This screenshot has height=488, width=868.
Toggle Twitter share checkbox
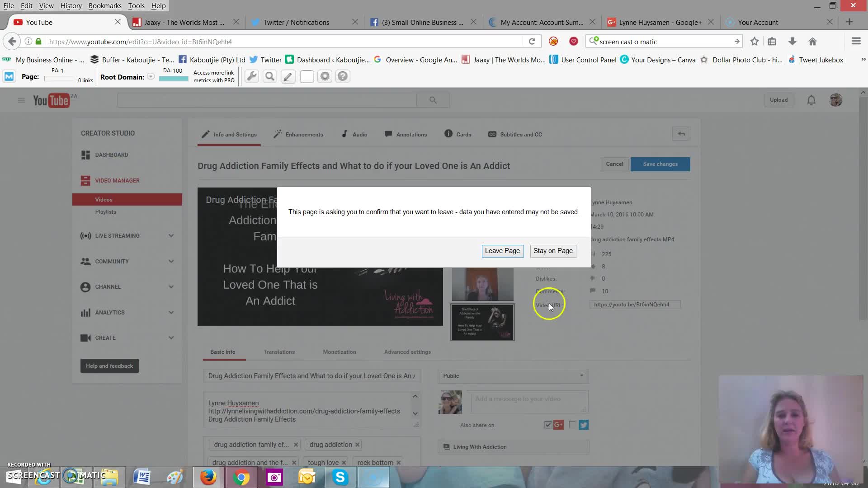[x=572, y=425]
